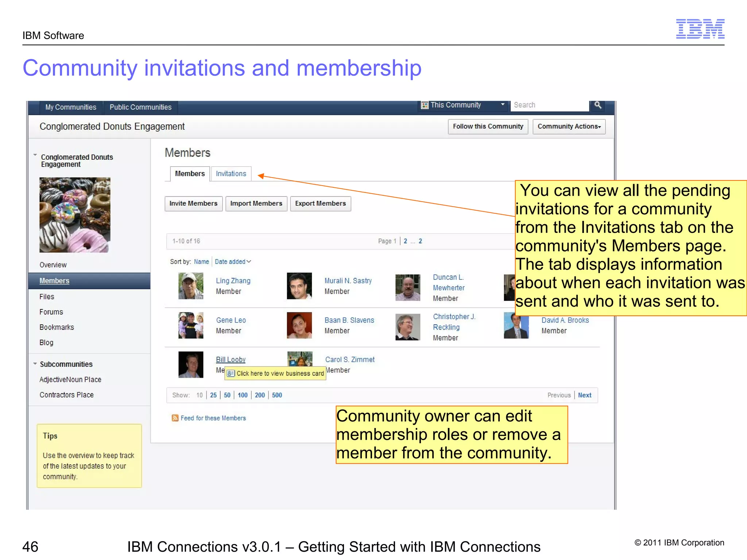The image size is (747, 560).
Task: Sort members by Name
Action: coord(201,261)
